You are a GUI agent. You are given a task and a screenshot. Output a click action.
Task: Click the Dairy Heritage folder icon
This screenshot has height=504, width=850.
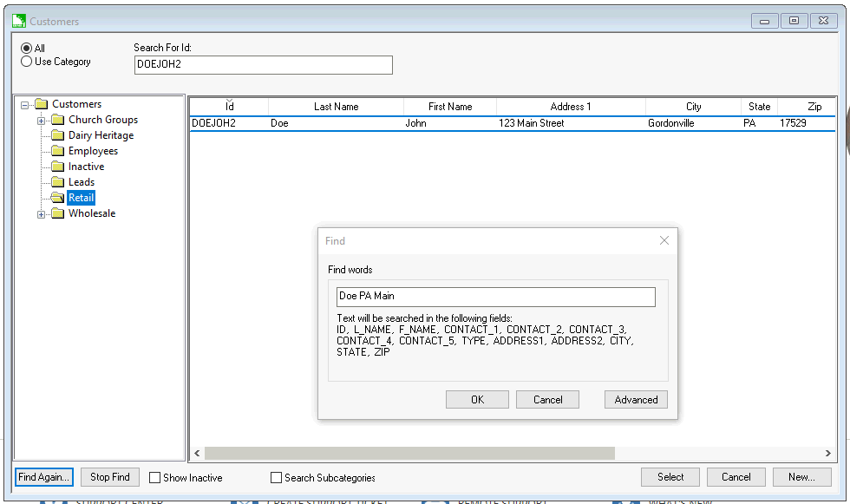58,135
